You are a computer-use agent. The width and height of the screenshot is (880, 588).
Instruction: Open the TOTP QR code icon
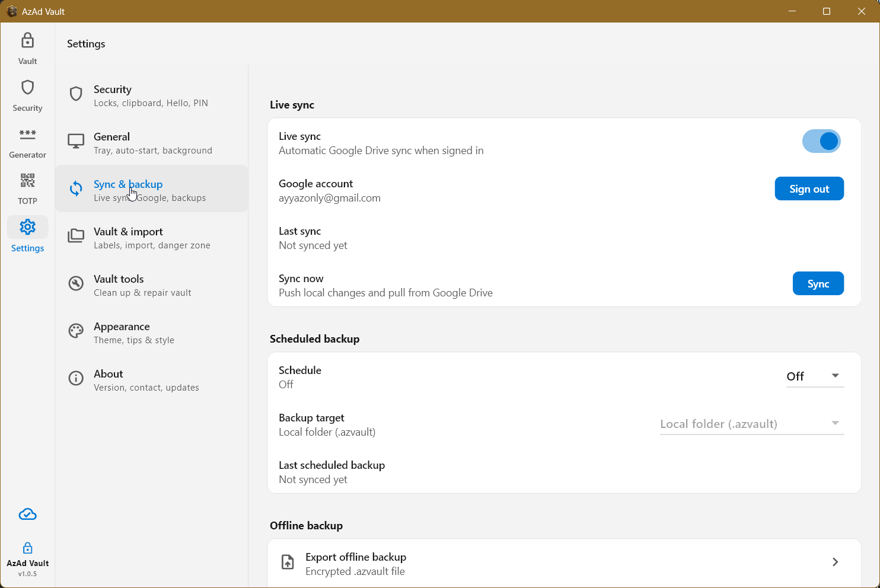point(27,180)
